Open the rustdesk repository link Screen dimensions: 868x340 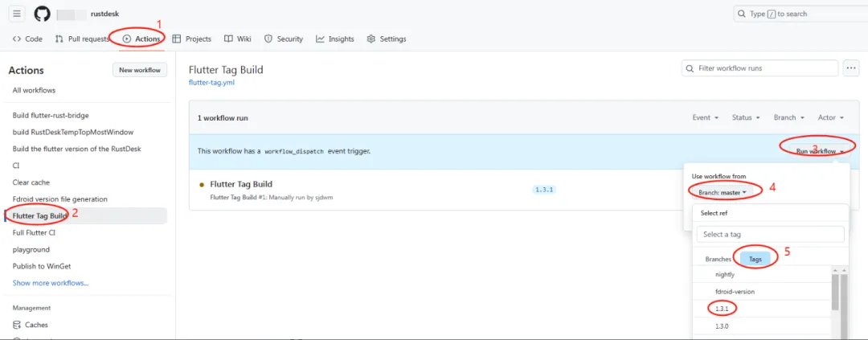[104, 14]
